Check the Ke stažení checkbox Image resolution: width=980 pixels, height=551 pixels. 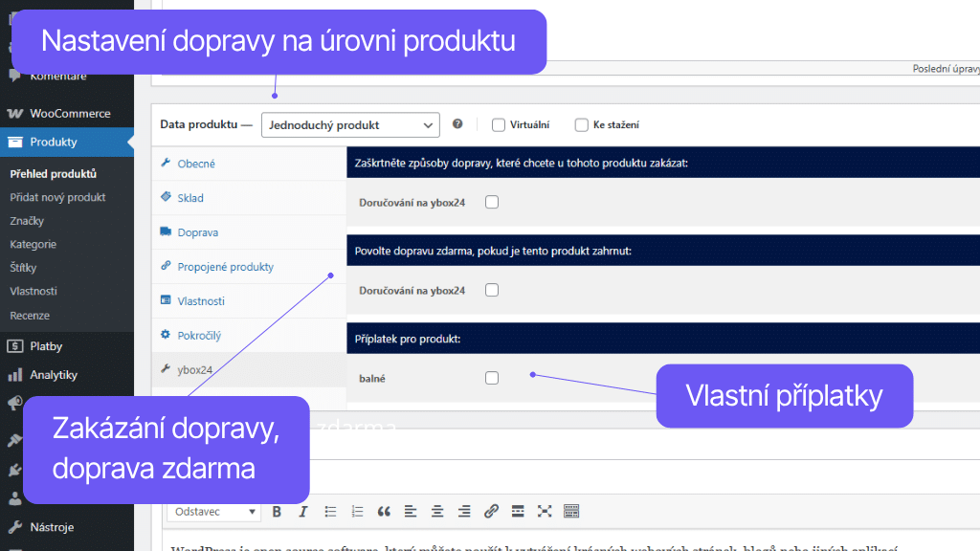click(x=582, y=124)
